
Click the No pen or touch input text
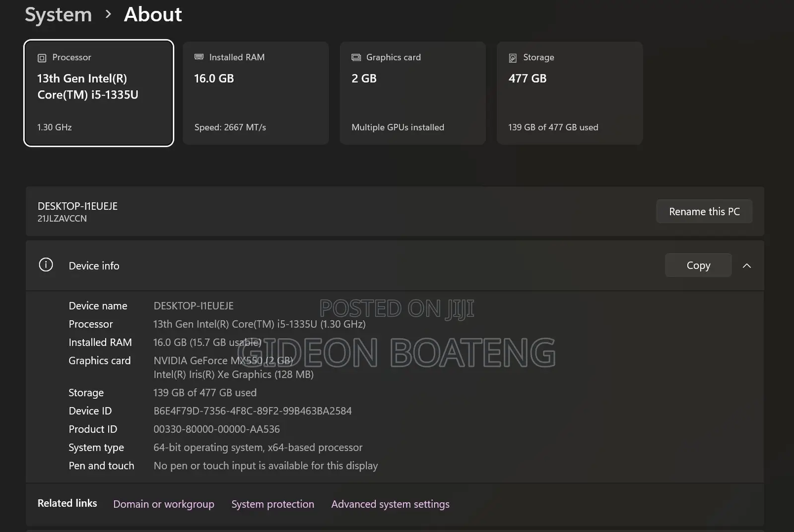265,466
